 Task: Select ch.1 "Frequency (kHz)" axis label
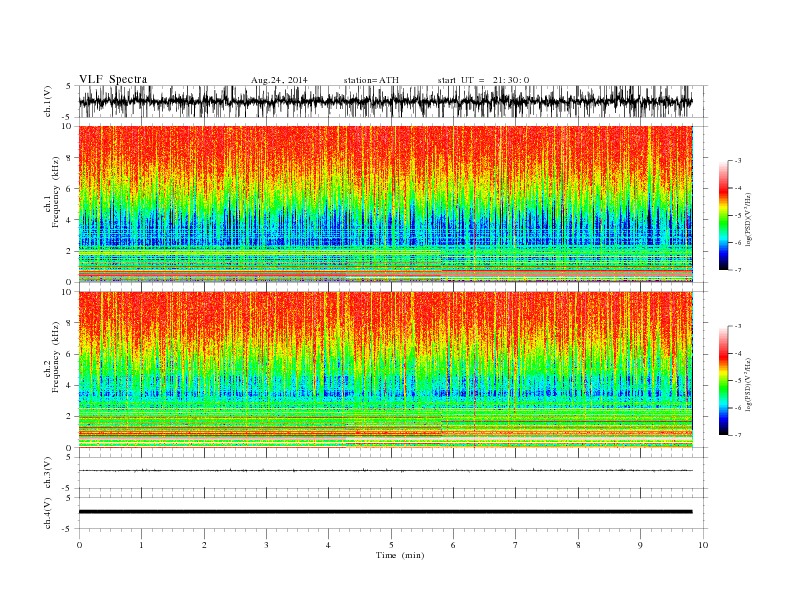tap(55, 192)
